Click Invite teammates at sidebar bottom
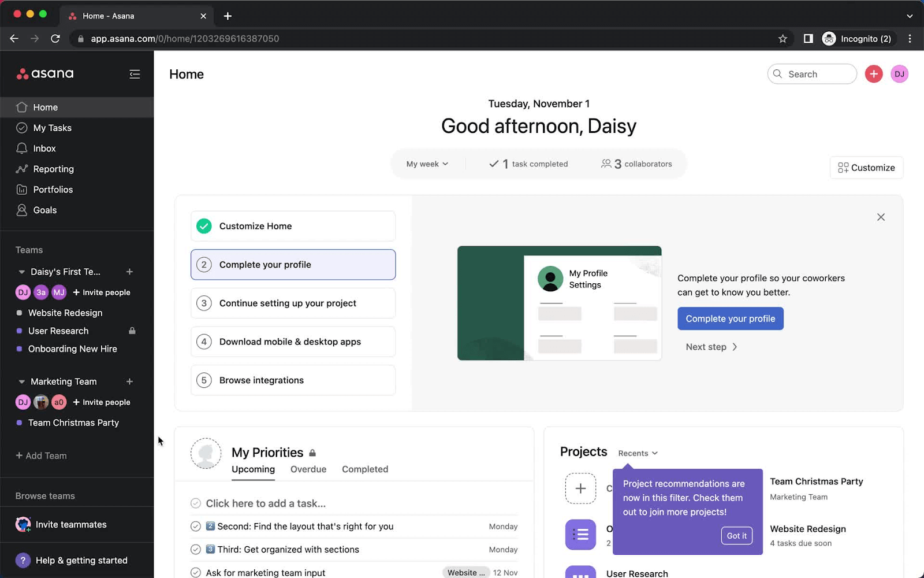 pos(61,524)
